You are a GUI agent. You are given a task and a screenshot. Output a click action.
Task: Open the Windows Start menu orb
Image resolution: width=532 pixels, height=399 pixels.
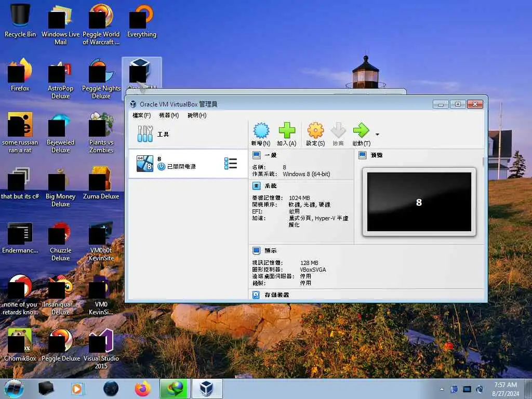click(x=14, y=389)
